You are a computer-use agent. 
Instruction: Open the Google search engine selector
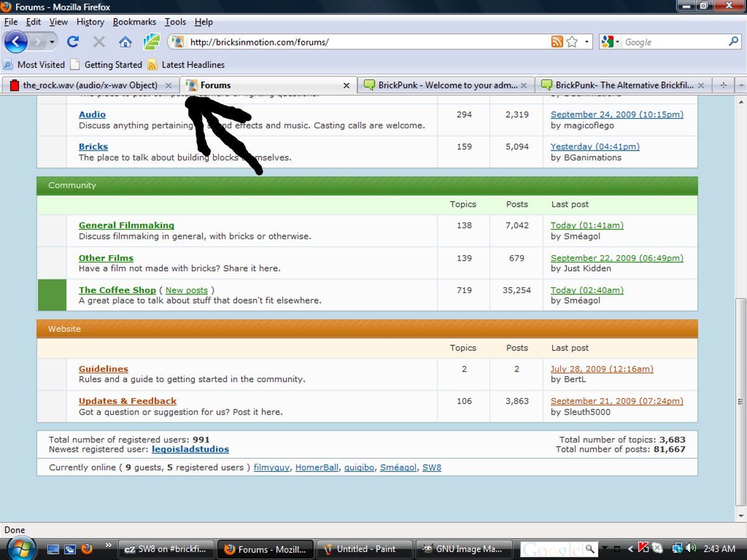point(611,42)
